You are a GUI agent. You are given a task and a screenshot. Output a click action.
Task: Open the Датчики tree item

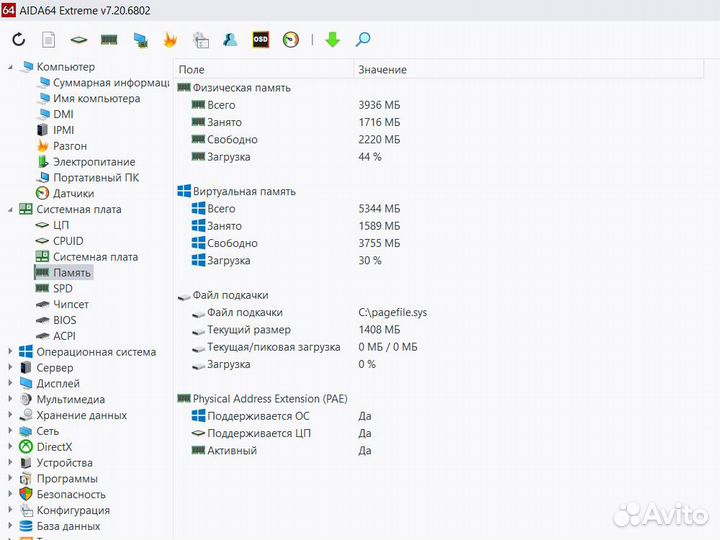coord(65,193)
